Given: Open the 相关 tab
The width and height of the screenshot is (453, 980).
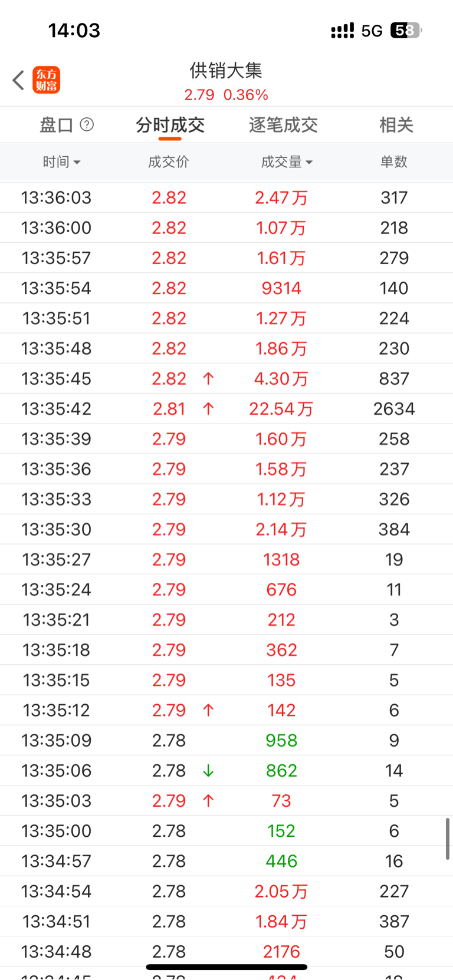Looking at the screenshot, I should coord(396,125).
